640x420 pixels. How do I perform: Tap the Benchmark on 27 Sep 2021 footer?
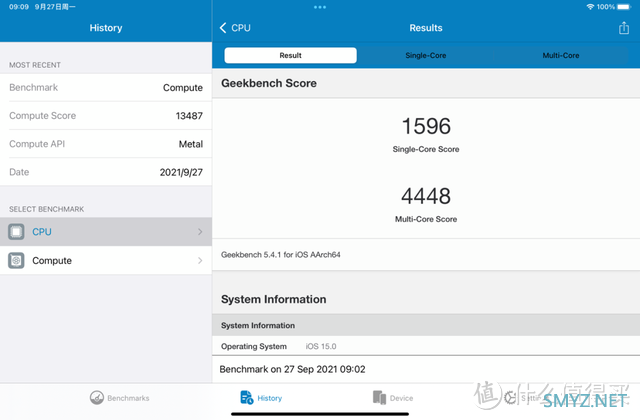(x=292, y=369)
